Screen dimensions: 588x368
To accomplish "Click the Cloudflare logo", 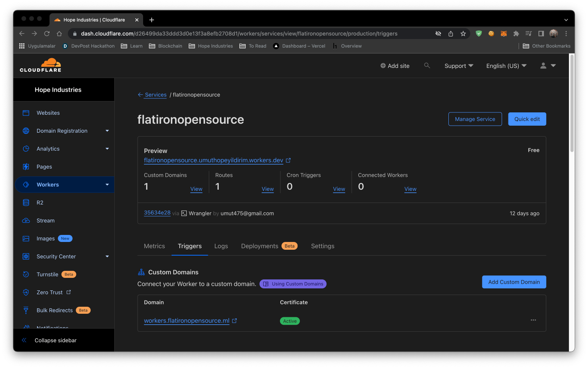I will pyautogui.click(x=40, y=65).
